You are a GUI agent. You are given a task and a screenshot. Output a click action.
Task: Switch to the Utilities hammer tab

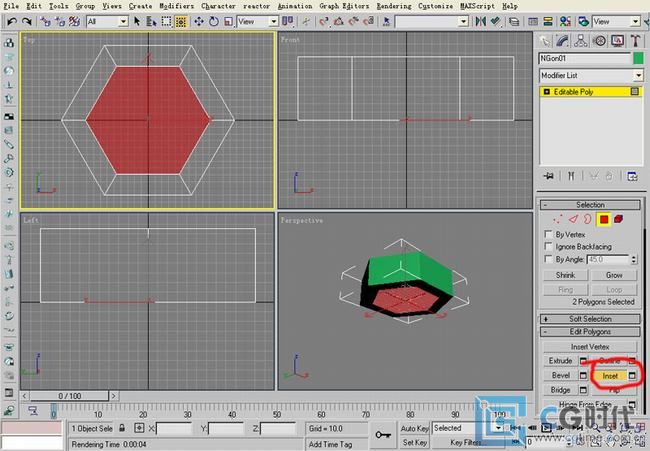click(x=635, y=41)
